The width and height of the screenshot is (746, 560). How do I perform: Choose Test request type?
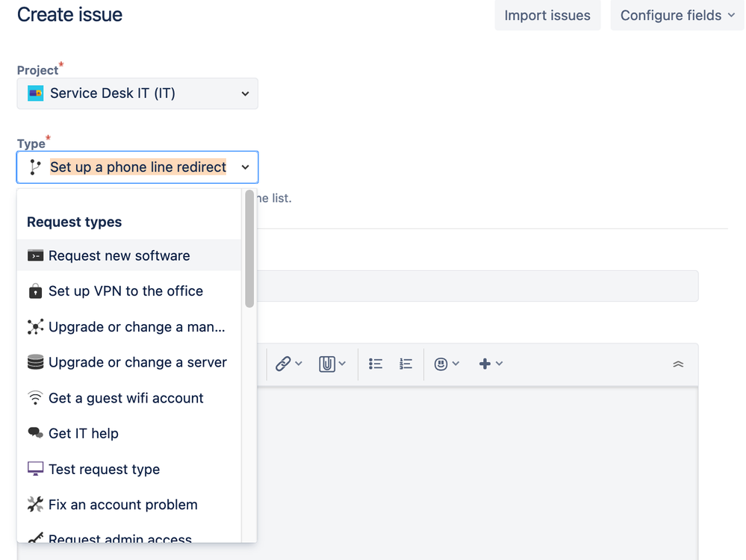[x=129, y=469]
